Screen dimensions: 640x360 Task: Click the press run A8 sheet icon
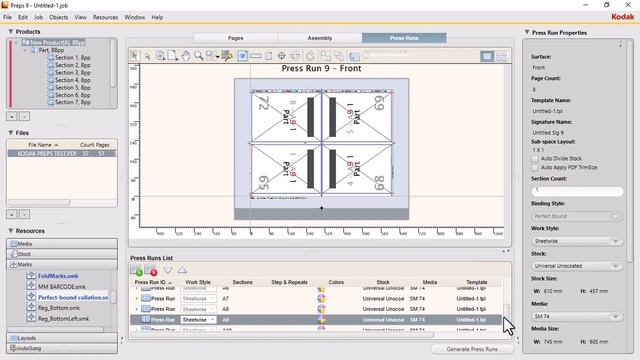click(146, 309)
